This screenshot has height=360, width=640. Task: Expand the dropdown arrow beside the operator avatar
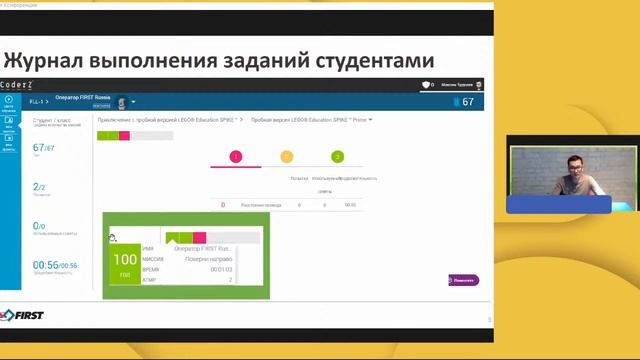[x=133, y=102]
